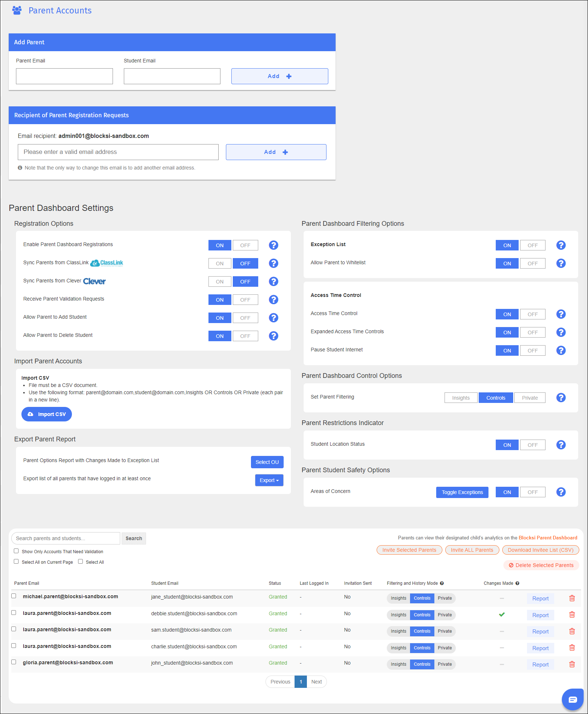Click Select OU for Parent Options Report
588x714 pixels.
pyautogui.click(x=267, y=462)
